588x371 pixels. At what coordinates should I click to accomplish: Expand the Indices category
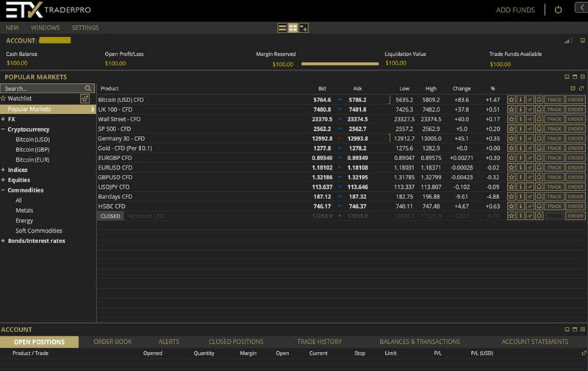(3, 170)
